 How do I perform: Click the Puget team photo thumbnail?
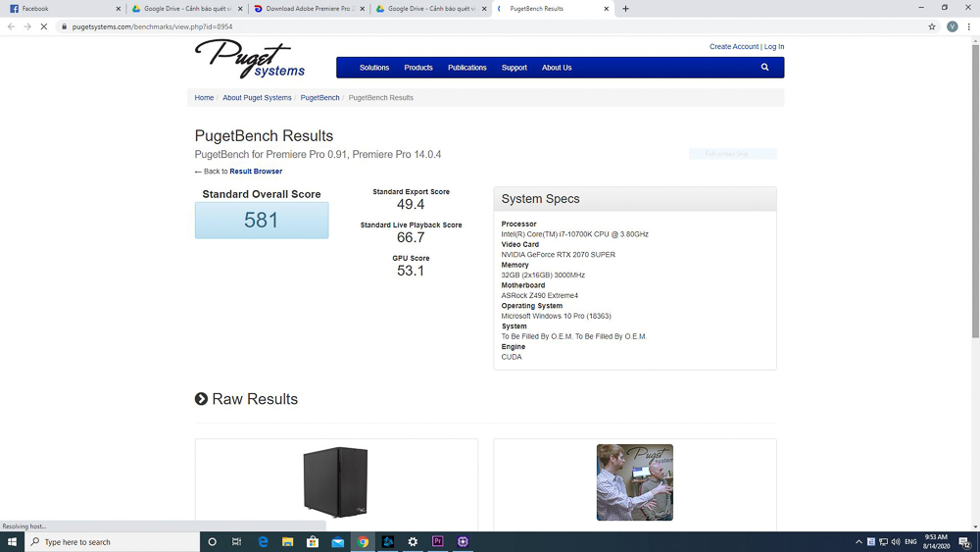(634, 482)
